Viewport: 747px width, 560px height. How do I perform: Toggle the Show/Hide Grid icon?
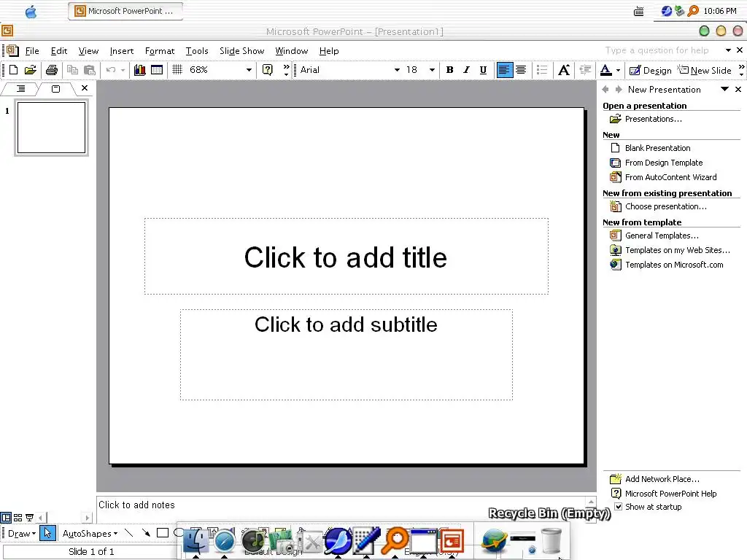click(177, 70)
